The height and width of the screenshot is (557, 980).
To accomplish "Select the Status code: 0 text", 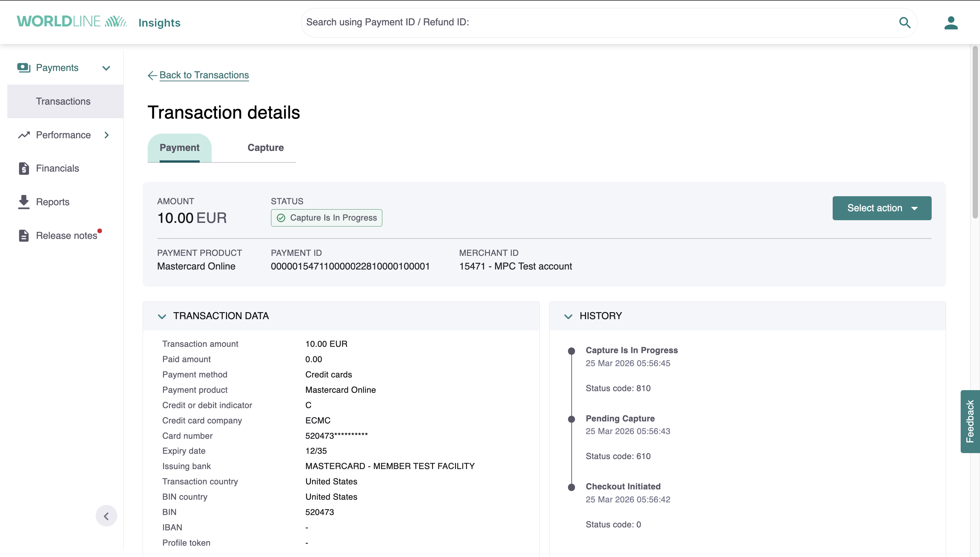I will [x=613, y=524].
